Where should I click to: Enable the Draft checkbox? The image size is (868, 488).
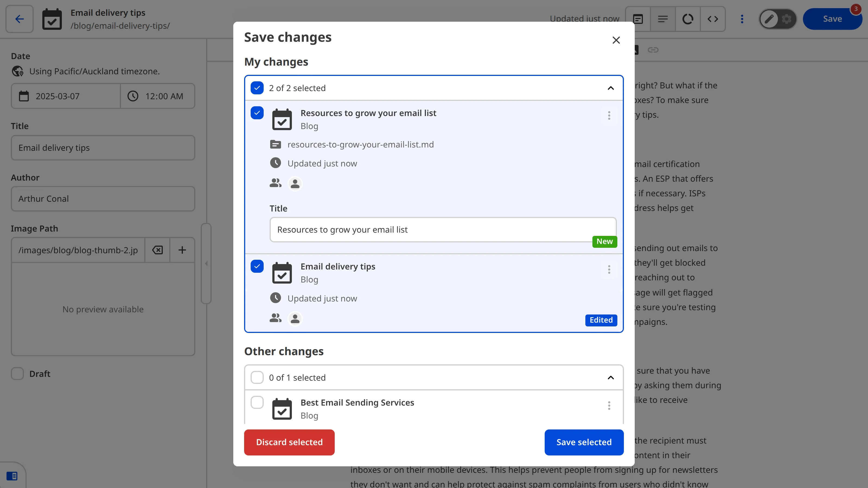point(17,373)
